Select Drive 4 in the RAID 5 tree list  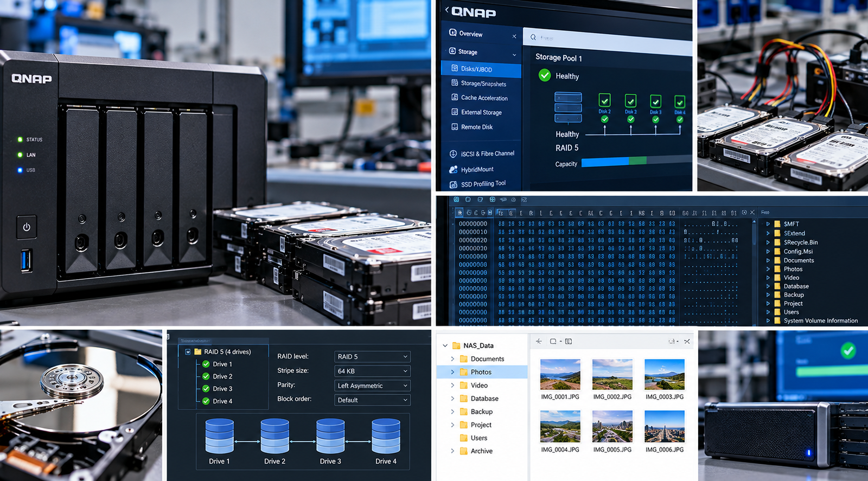tap(217, 401)
